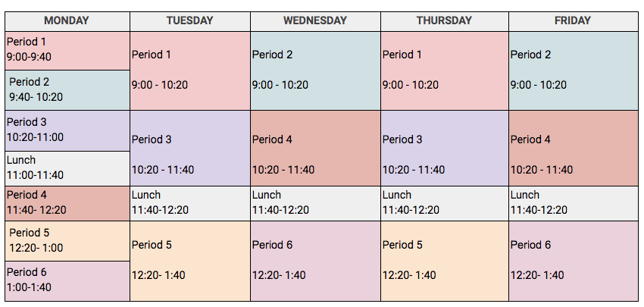644x307 pixels.
Task: Select Monday Period 4 11:40-12:20 cell
Action: tap(67, 202)
